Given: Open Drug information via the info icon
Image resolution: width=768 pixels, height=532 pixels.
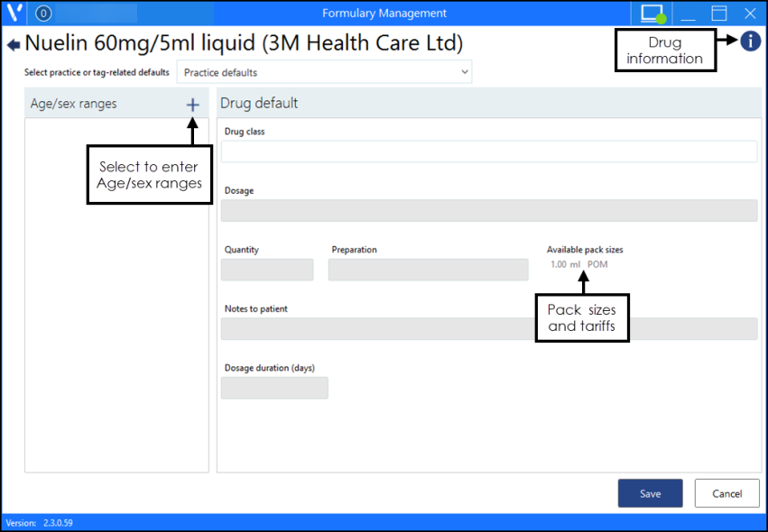Looking at the screenshot, I should 750,41.
